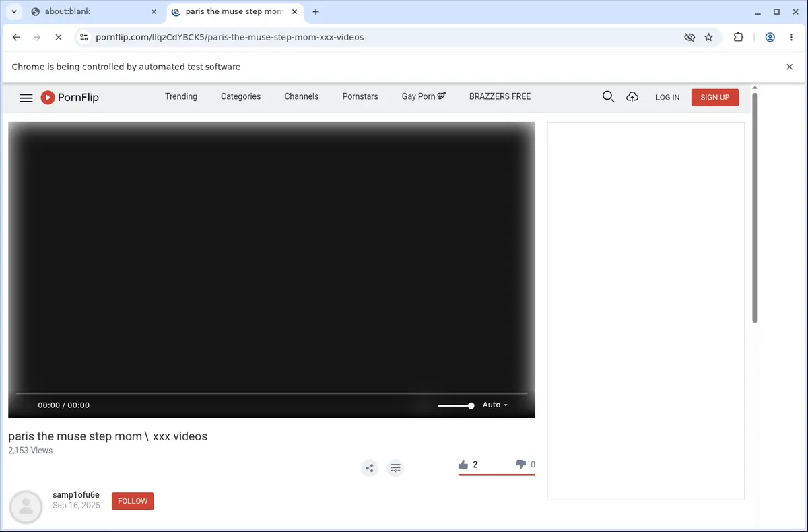Adjust the video volume slider

coord(456,405)
